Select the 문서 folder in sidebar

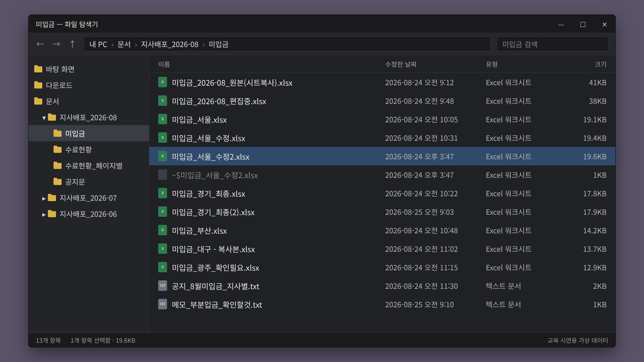pyautogui.click(x=89, y=101)
